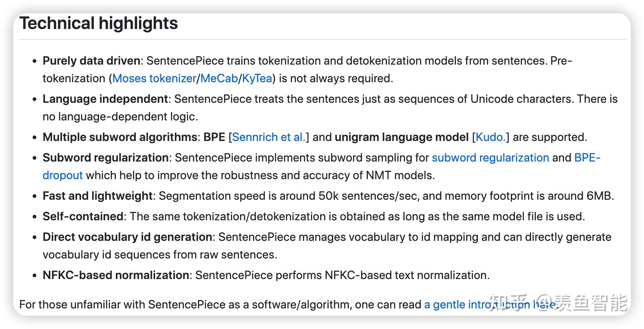This screenshot has height=329, width=644.
Task: Click the bold Fast and lightweight text
Action: click(98, 196)
